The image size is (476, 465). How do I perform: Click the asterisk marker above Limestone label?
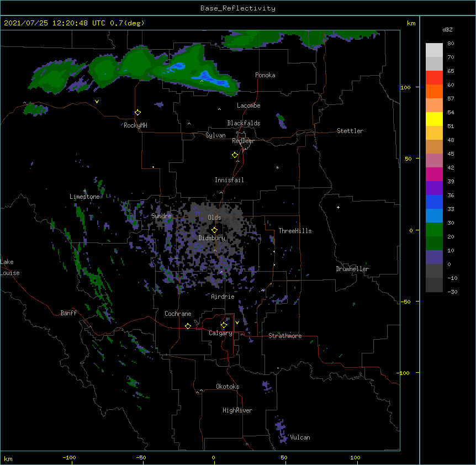(x=84, y=191)
